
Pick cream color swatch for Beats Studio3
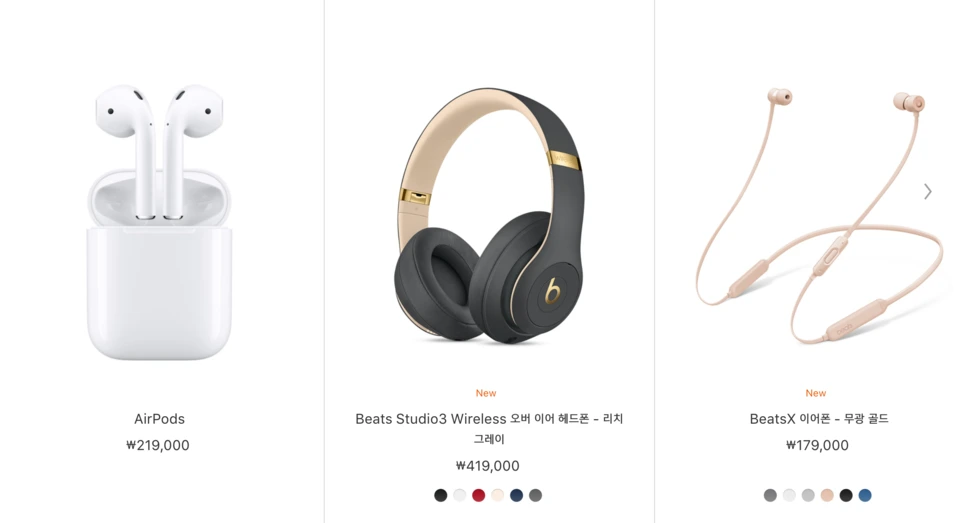498,495
